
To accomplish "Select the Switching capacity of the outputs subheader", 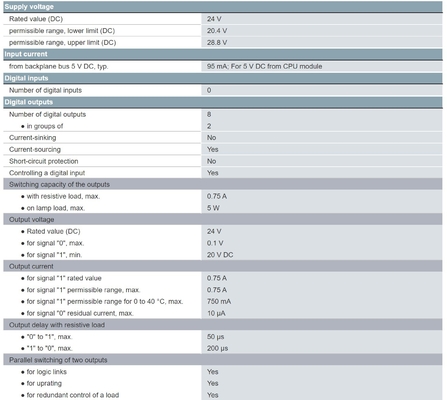I will (x=223, y=184).
